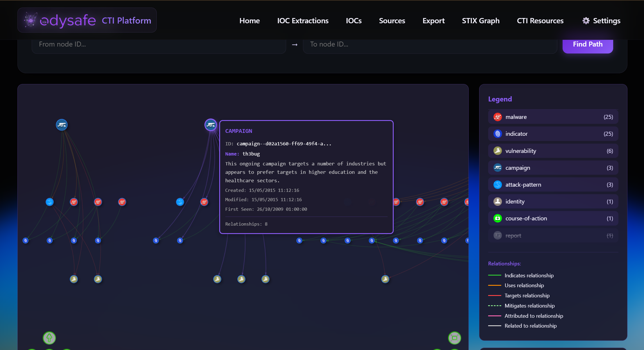Screen dimensions: 644x350
Task: Click the fit-to-screen graph control icon
Action: [454, 338]
